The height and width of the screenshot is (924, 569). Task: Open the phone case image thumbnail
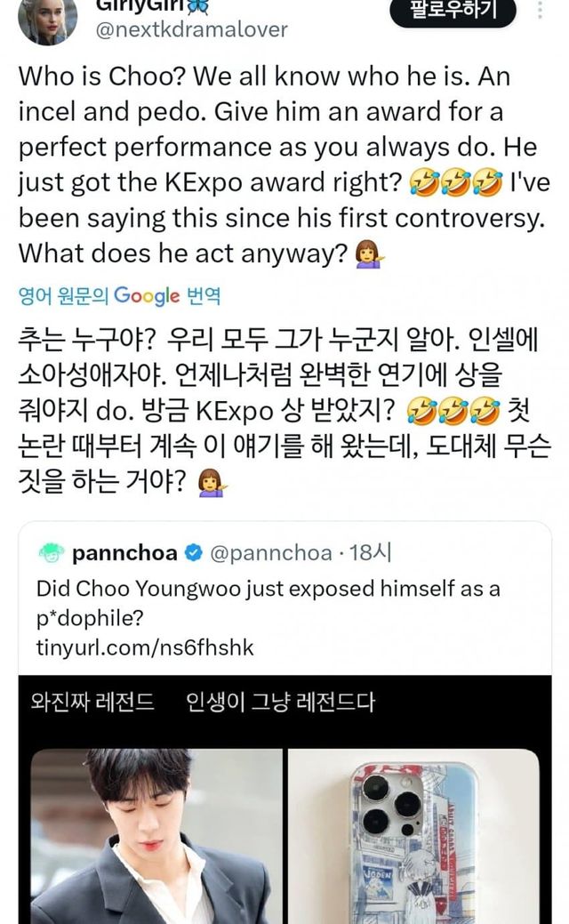coord(413,836)
